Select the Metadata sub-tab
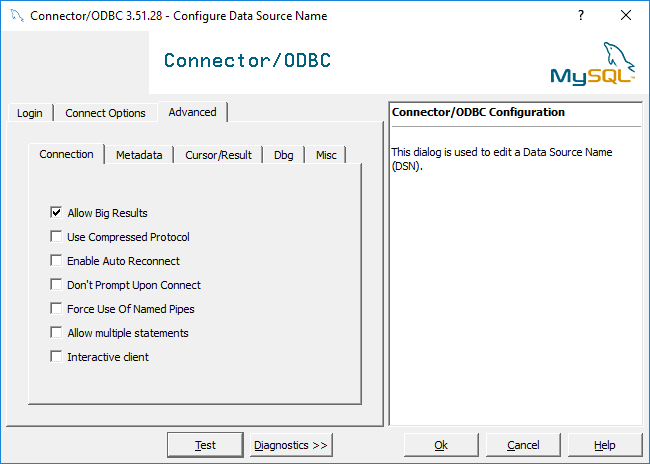 click(x=139, y=155)
